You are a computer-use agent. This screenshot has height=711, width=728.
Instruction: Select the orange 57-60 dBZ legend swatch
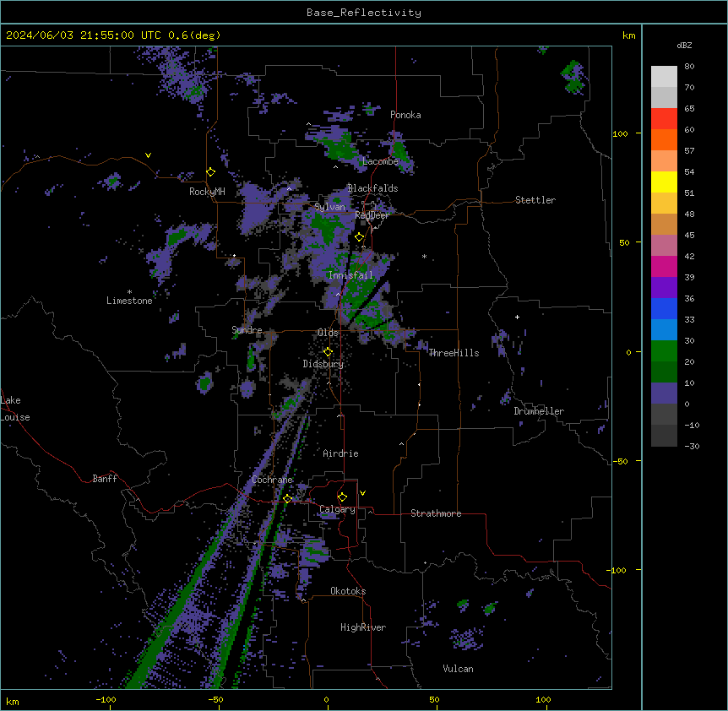click(x=664, y=139)
